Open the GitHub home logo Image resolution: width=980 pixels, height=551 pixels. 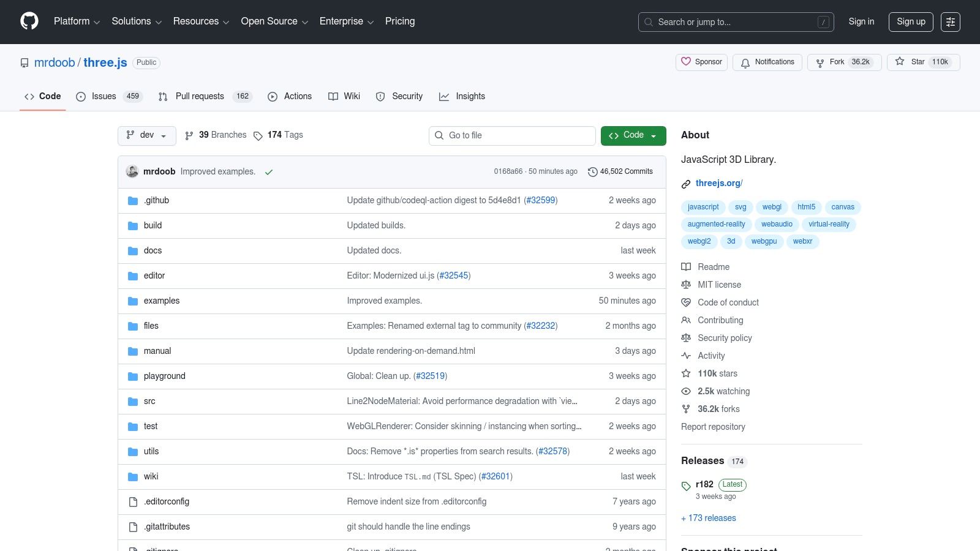point(29,21)
